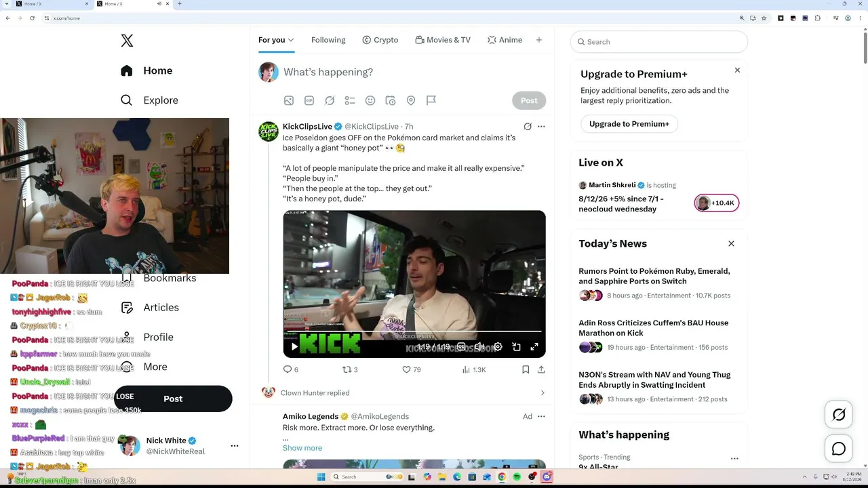The width and height of the screenshot is (868, 488).
Task: Open the More menu in the sidebar
Action: 144,367
